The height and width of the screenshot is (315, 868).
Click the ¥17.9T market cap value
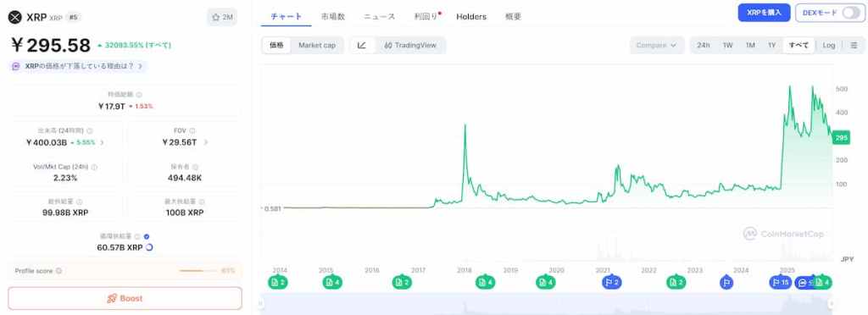pyautogui.click(x=111, y=106)
